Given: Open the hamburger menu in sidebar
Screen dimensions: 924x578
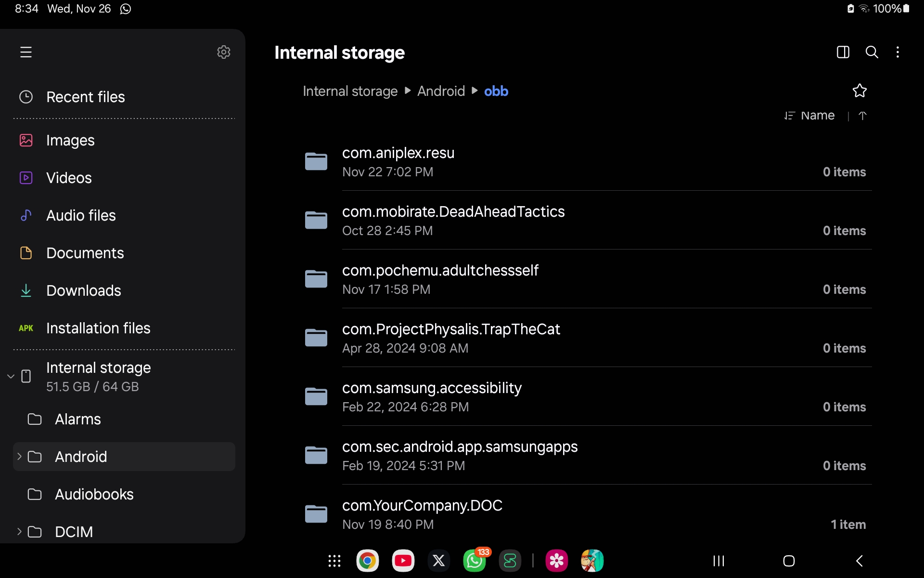Looking at the screenshot, I should point(26,52).
